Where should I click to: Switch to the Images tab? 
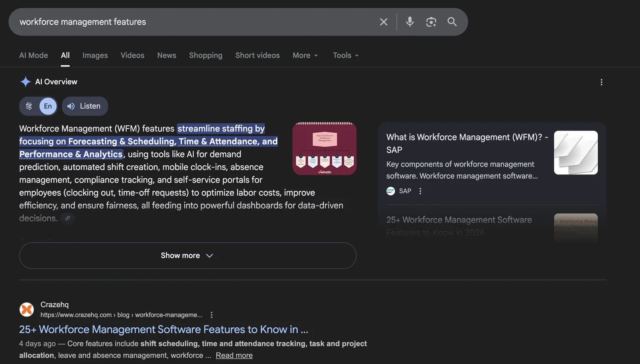tap(95, 55)
